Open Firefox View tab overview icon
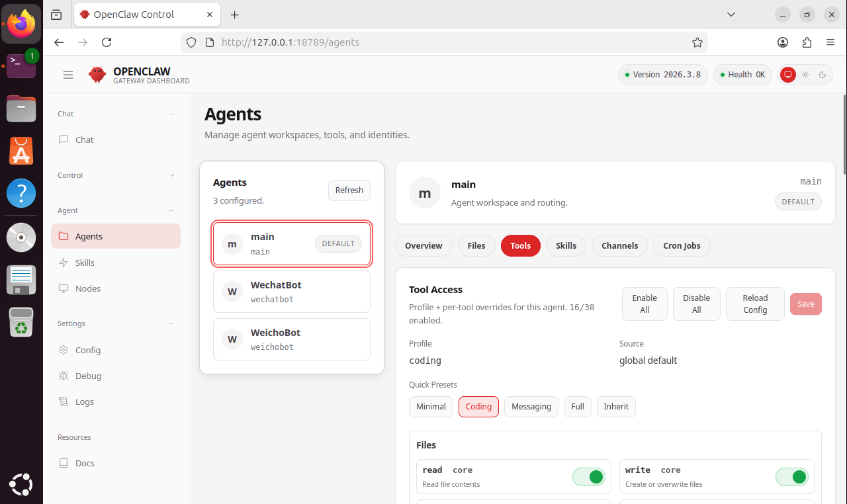The height and width of the screenshot is (504, 847). [56, 15]
